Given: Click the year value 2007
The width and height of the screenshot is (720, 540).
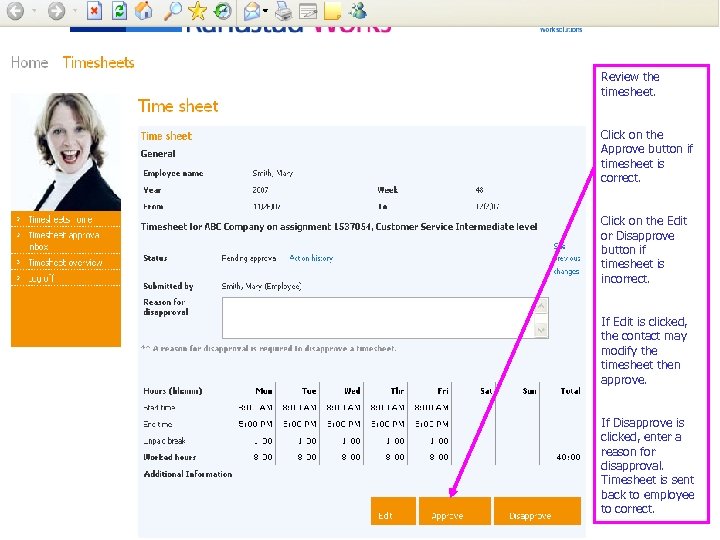Looking at the screenshot, I should 260,190.
